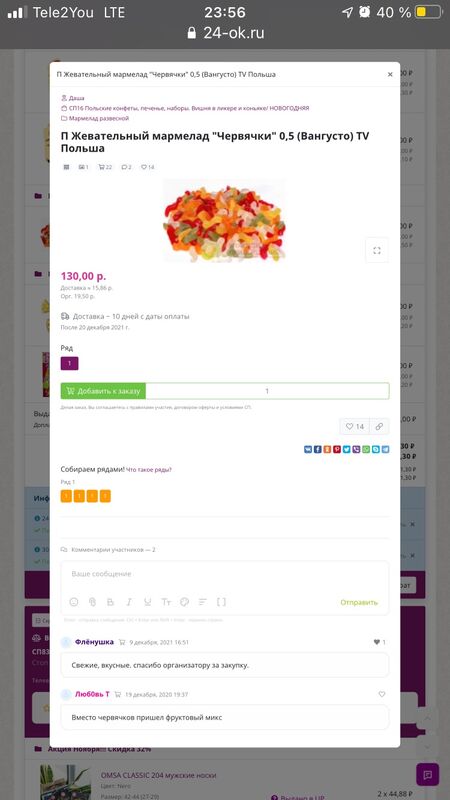450x800 pixels.
Task: Open text alignment options in comment editor
Action: [203, 602]
